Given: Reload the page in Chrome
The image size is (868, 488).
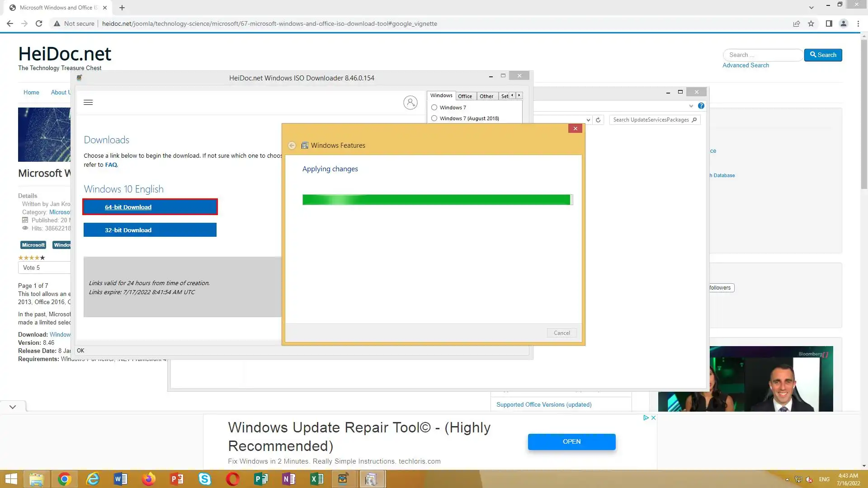Looking at the screenshot, I should 39,23.
